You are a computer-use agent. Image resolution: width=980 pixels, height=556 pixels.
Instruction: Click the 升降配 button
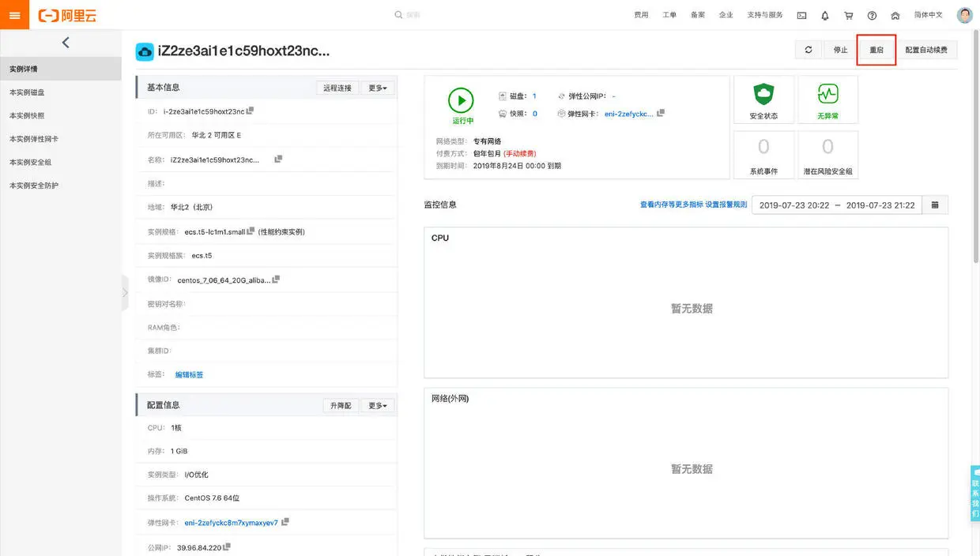tap(341, 405)
